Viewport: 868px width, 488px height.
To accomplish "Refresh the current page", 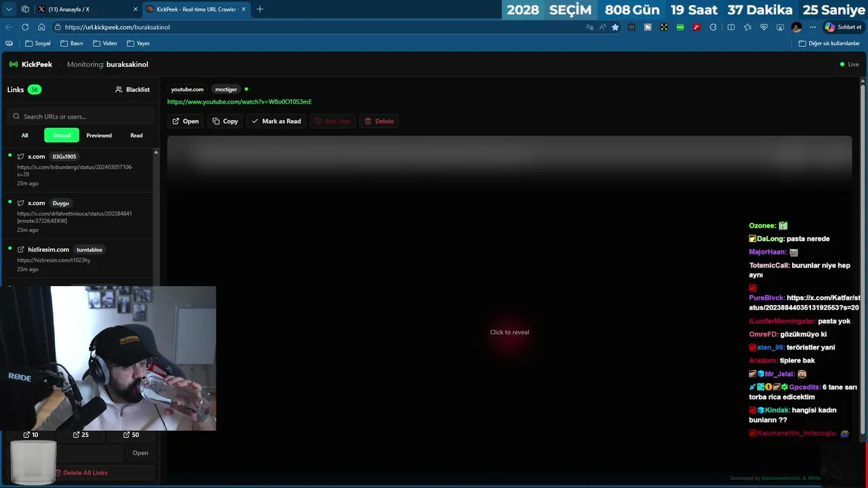I will tap(25, 27).
